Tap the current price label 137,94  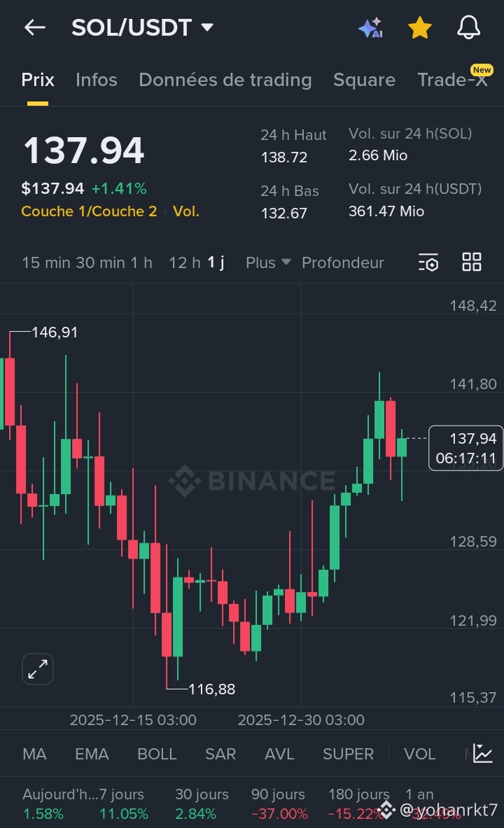[465, 448]
